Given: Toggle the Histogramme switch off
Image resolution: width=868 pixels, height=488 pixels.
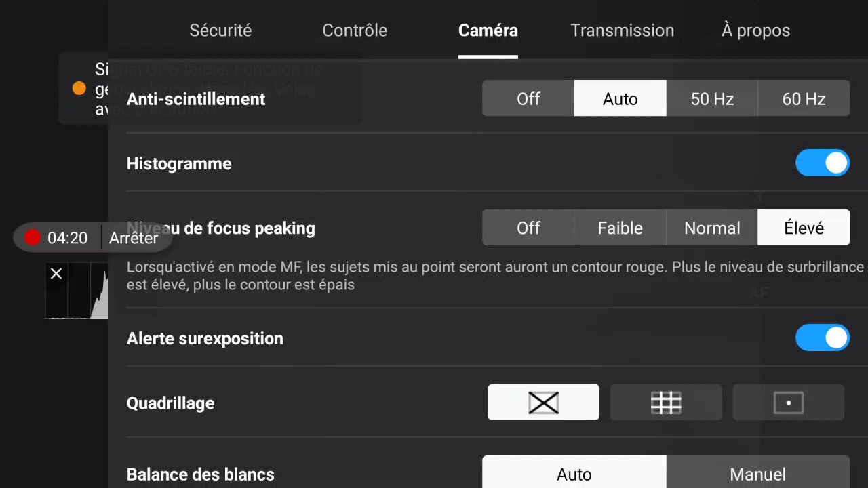Looking at the screenshot, I should tap(823, 163).
